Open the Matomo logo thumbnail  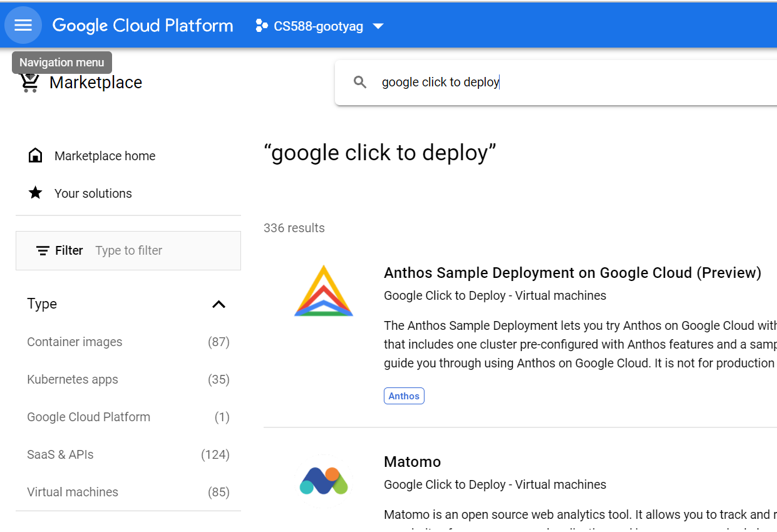pyautogui.click(x=324, y=481)
